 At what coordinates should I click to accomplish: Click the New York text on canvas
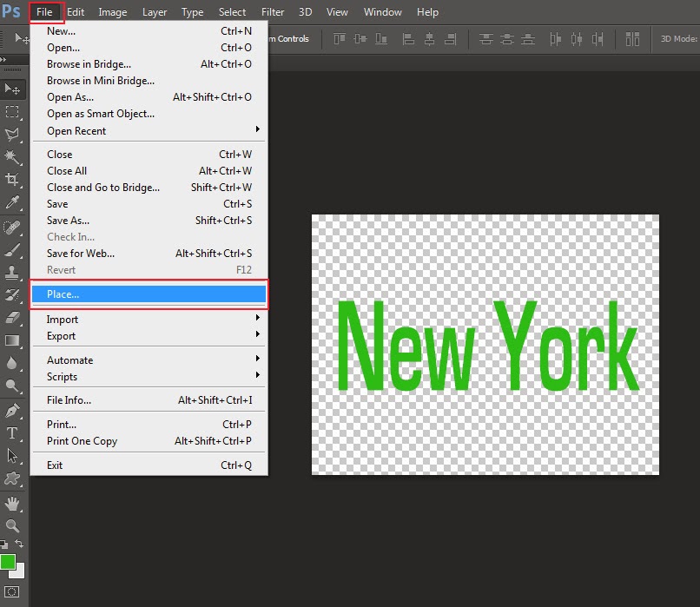[485, 346]
